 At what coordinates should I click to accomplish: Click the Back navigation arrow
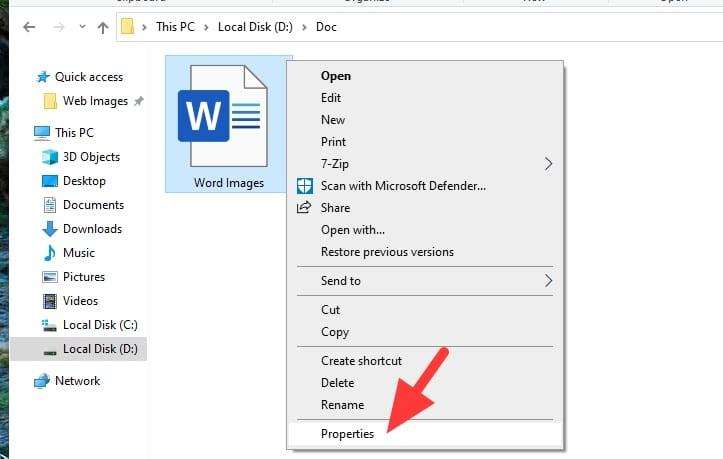point(29,27)
